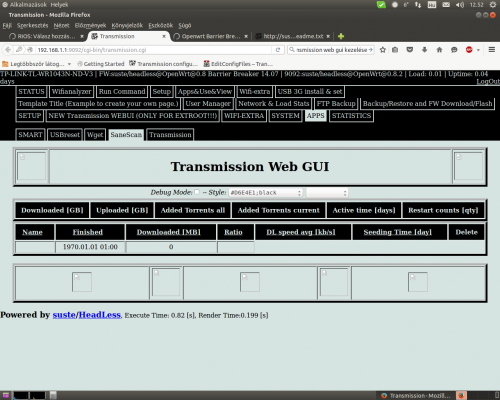Sort by Seeding Time [day] header
500x400 pixels.
[x=398, y=232]
